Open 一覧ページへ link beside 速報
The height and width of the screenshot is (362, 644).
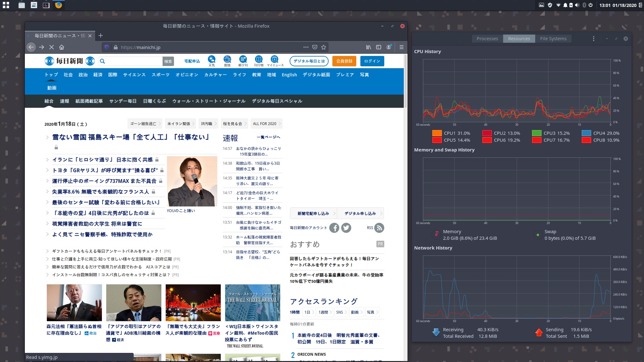[x=269, y=137]
